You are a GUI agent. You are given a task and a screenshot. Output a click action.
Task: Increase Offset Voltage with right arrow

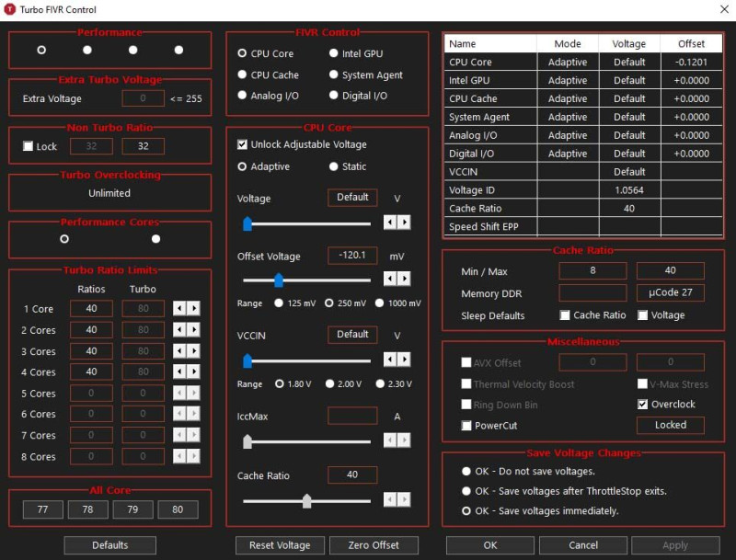(404, 279)
